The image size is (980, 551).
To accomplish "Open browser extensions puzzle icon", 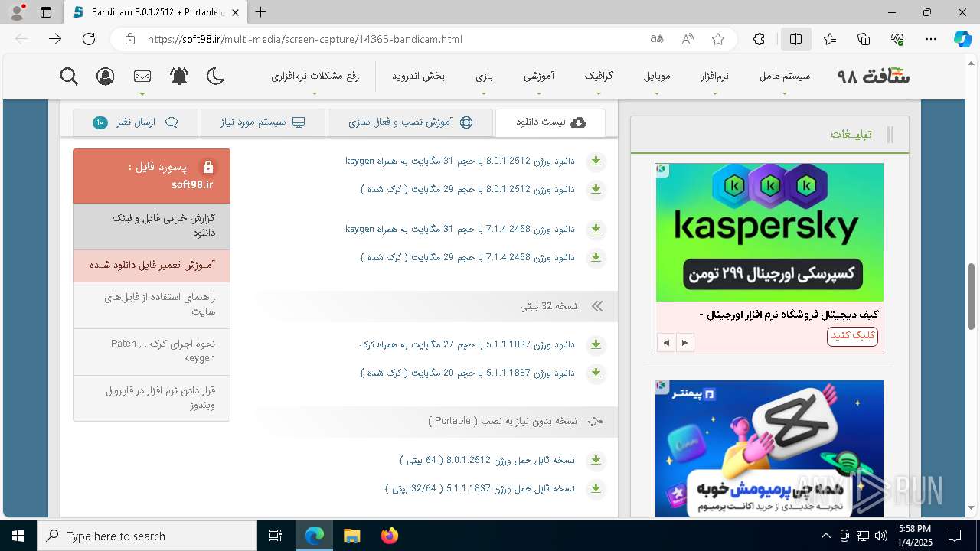I will click(759, 39).
